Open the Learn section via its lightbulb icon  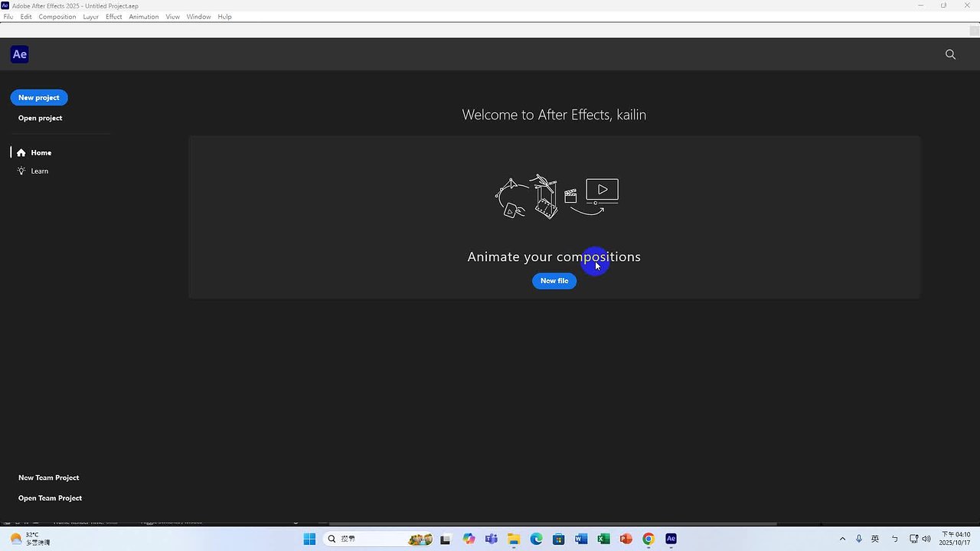coord(21,171)
